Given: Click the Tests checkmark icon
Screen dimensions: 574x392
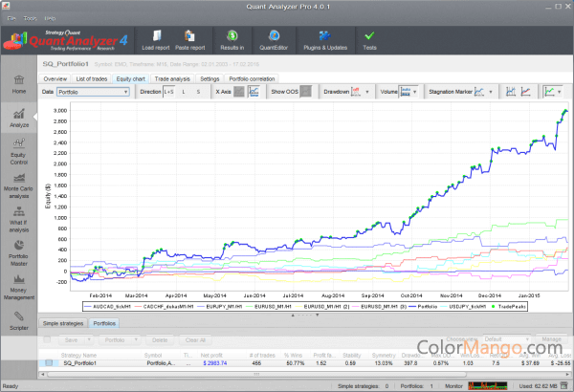Looking at the screenshot, I should pos(369,36).
